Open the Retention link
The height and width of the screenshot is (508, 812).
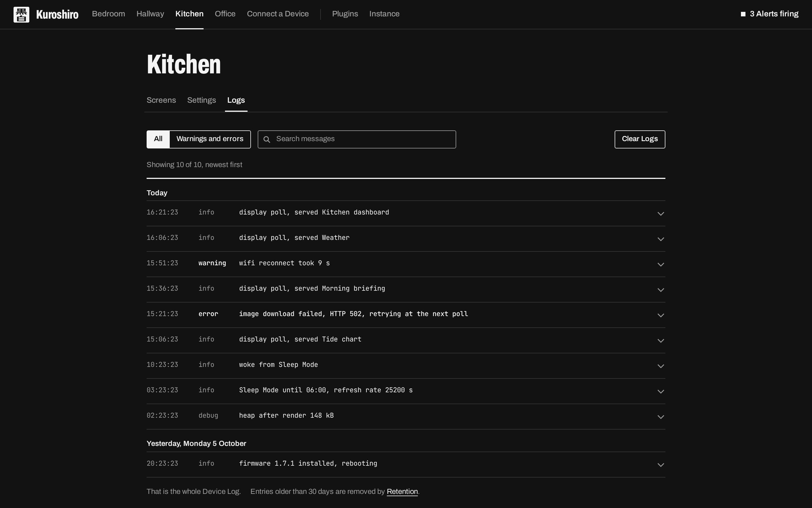point(402,492)
